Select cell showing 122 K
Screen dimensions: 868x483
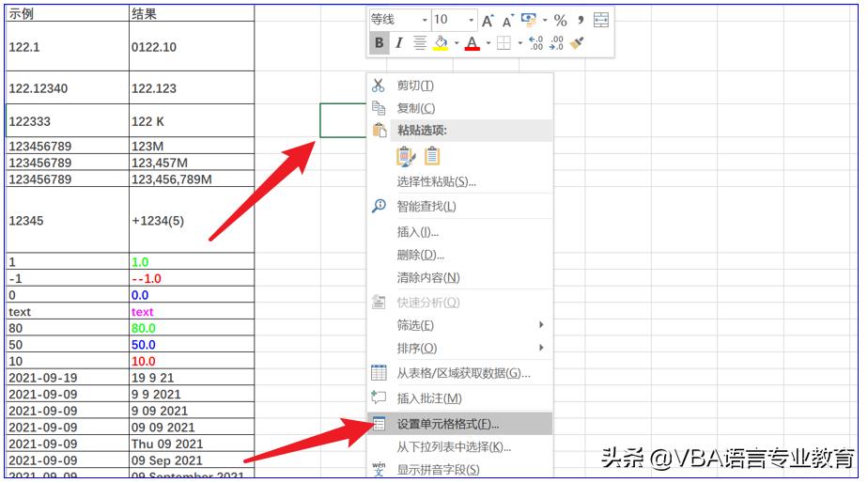tap(192, 120)
